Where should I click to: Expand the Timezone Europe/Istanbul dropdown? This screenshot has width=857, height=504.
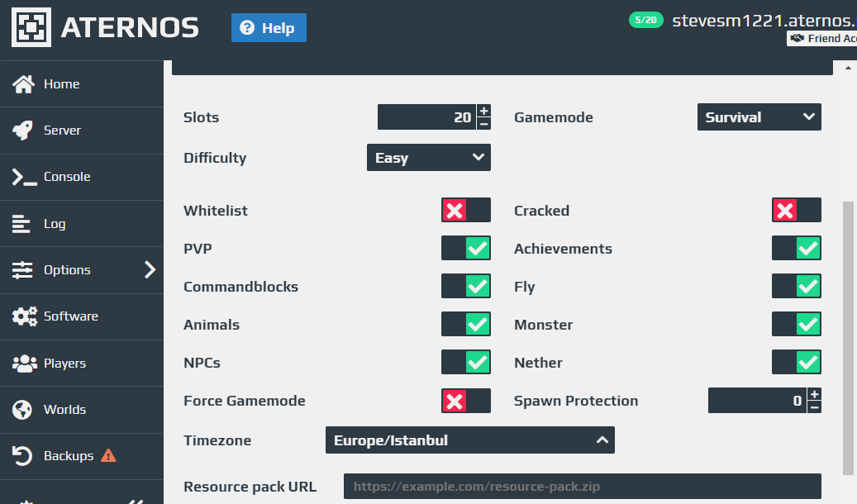469,440
